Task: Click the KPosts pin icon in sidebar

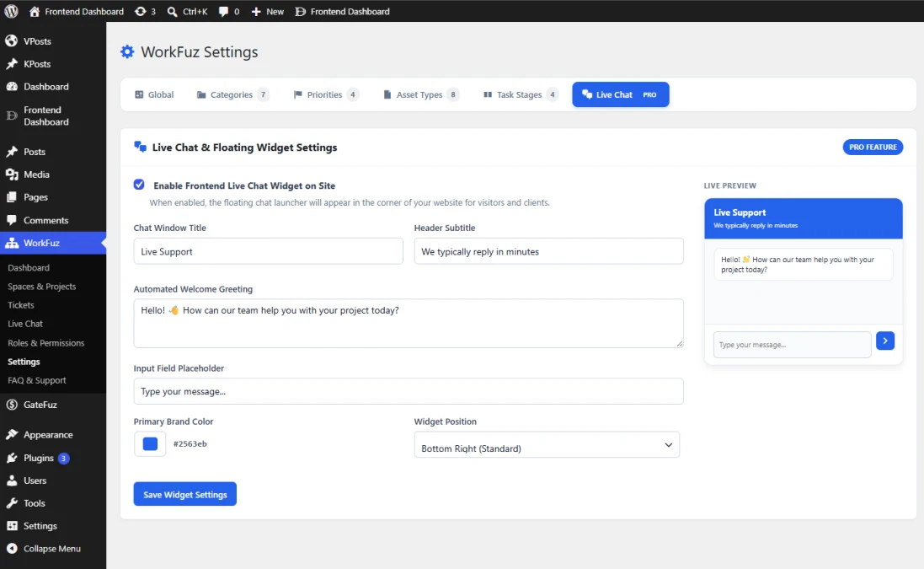Action: 11,64
